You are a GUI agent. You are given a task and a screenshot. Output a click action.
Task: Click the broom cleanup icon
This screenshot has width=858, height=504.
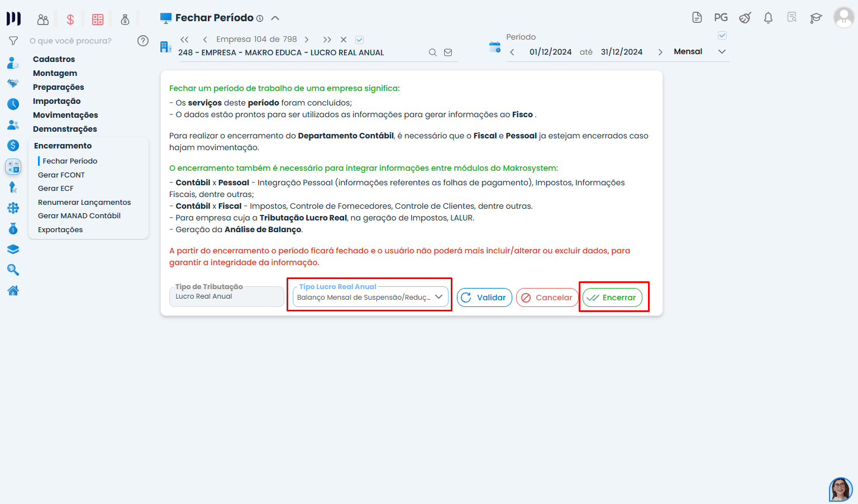[x=745, y=18]
